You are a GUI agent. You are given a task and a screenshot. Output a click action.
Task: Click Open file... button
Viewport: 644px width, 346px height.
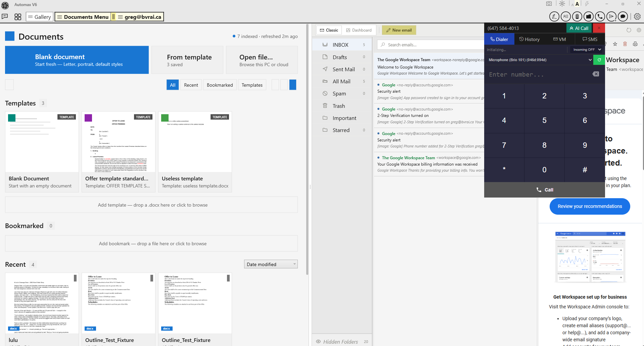point(262,60)
